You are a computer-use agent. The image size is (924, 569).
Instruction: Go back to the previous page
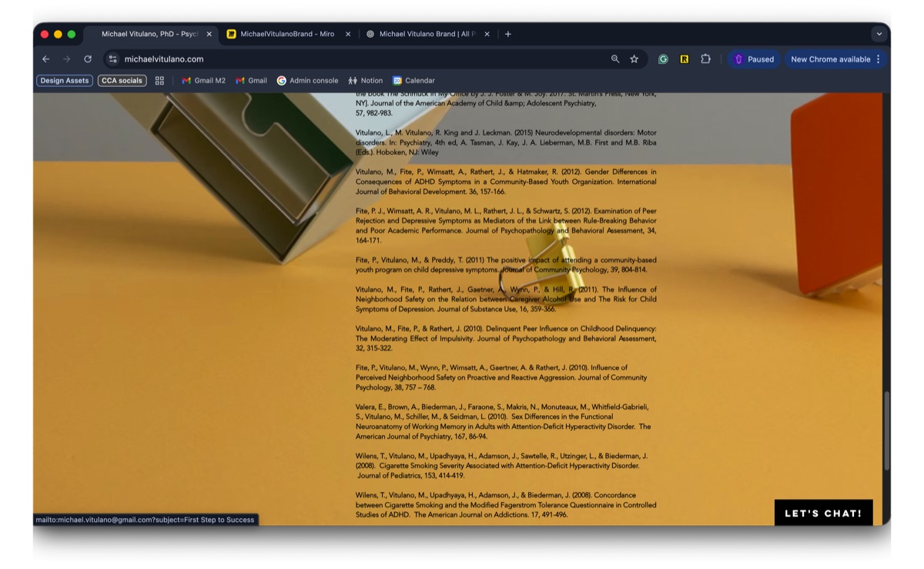pyautogui.click(x=45, y=59)
